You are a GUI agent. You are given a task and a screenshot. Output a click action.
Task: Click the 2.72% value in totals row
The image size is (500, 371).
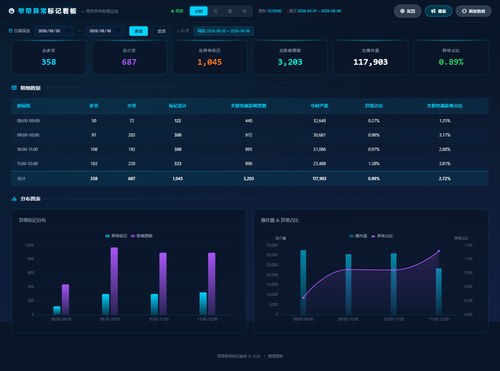[x=445, y=179]
